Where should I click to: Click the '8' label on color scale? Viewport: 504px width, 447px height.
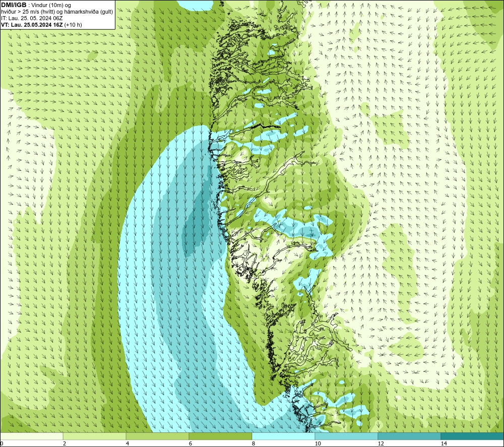click(254, 443)
